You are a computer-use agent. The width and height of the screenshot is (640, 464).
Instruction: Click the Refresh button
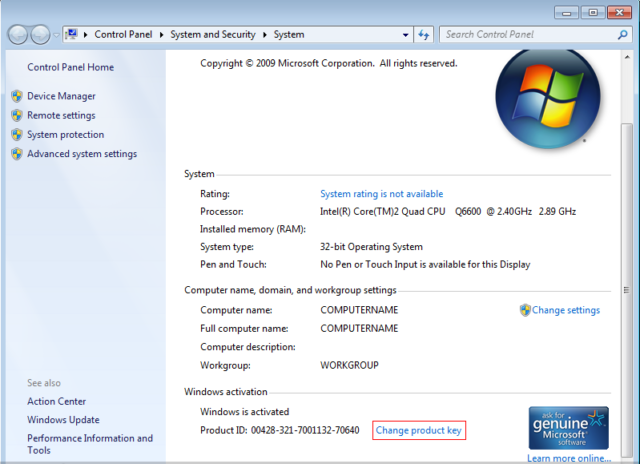(x=424, y=35)
